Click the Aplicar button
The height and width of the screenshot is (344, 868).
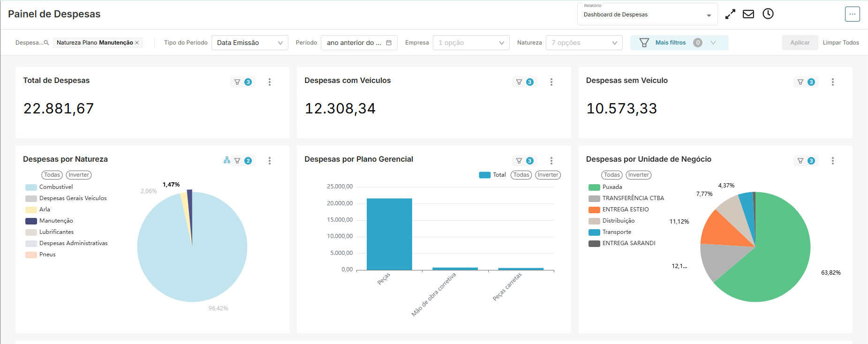(800, 43)
